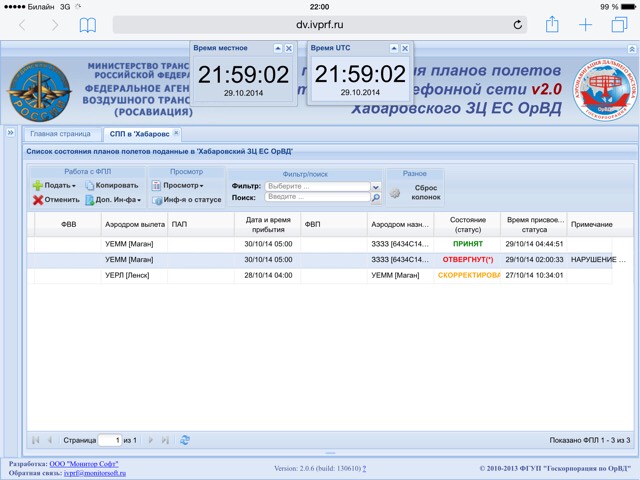
Task: Open the Подать dropdown menu
Action: coord(54,185)
